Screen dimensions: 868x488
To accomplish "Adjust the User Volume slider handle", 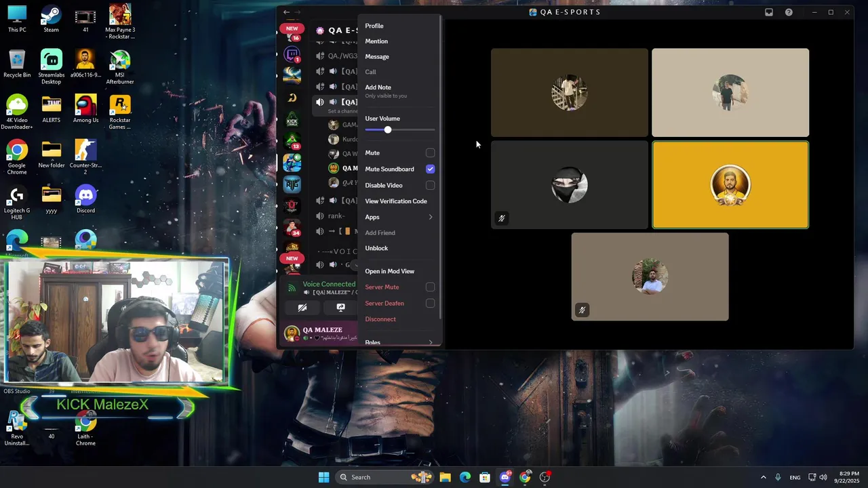I will [x=388, y=129].
